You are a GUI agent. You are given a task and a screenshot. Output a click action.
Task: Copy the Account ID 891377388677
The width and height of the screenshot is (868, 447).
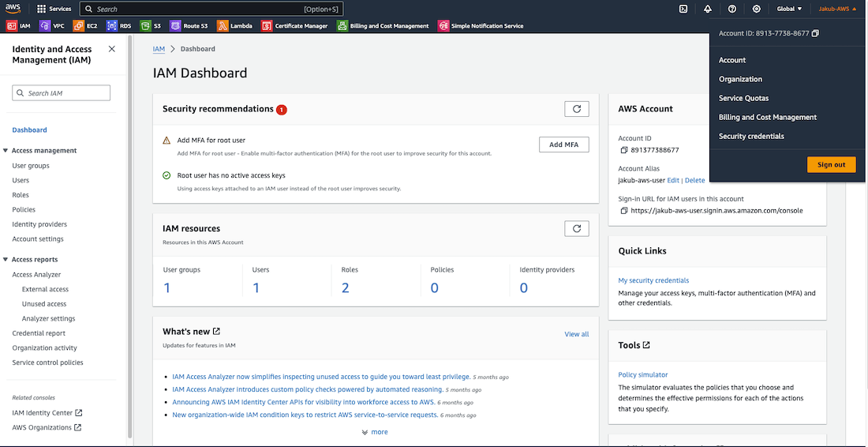pyautogui.click(x=624, y=150)
